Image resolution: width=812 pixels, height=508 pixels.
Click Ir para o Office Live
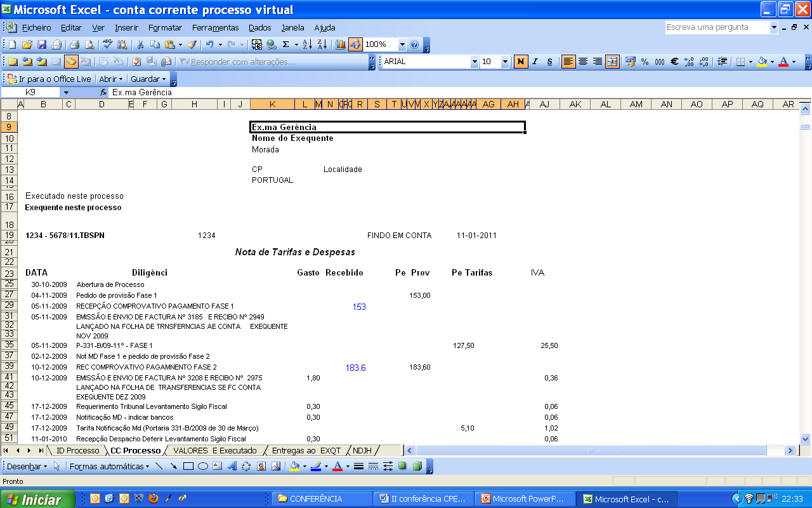[x=49, y=79]
